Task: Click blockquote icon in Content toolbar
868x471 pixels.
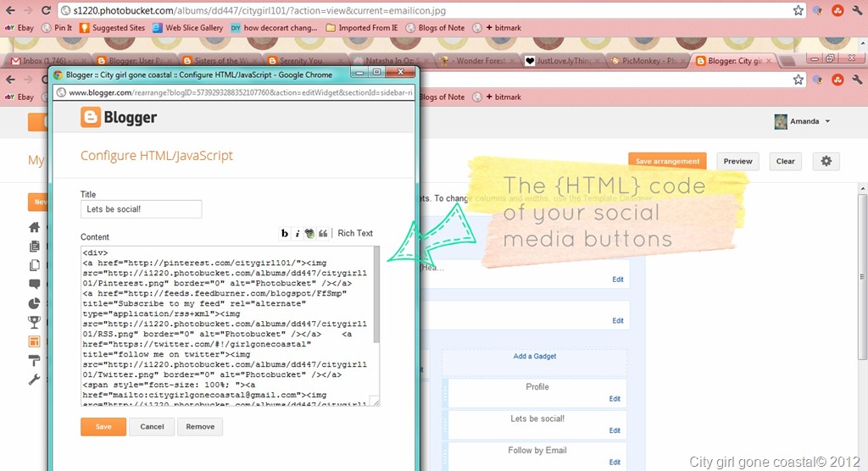Action: [323, 234]
